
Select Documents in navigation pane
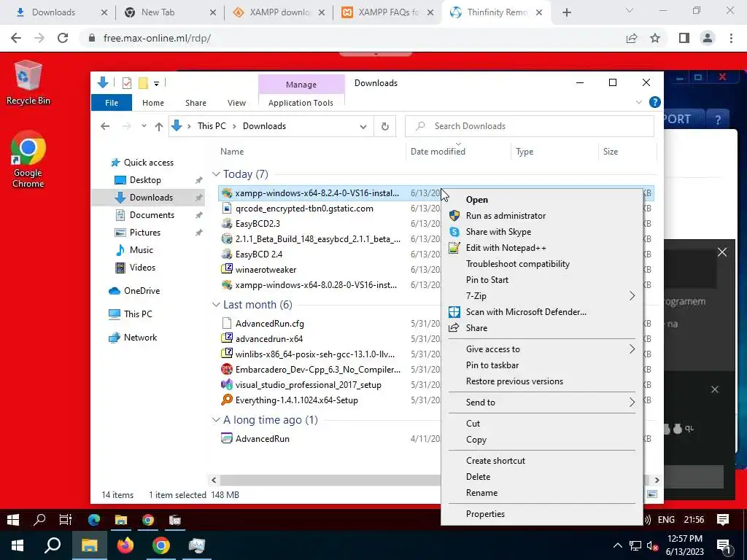tap(152, 215)
